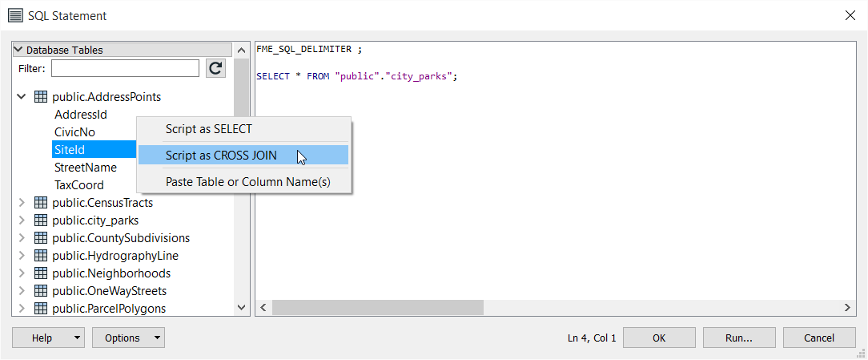Click the table icon for public.city_parks
The width and height of the screenshot is (868, 360).
click(x=40, y=220)
